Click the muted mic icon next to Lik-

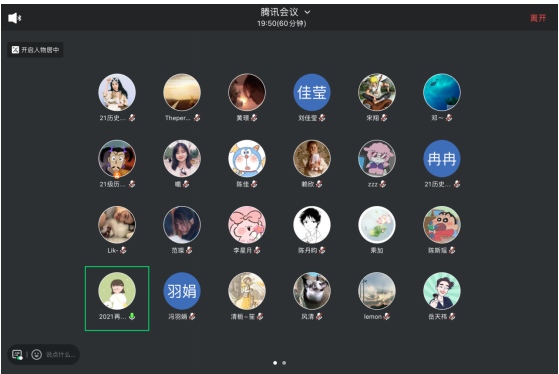click(123, 250)
